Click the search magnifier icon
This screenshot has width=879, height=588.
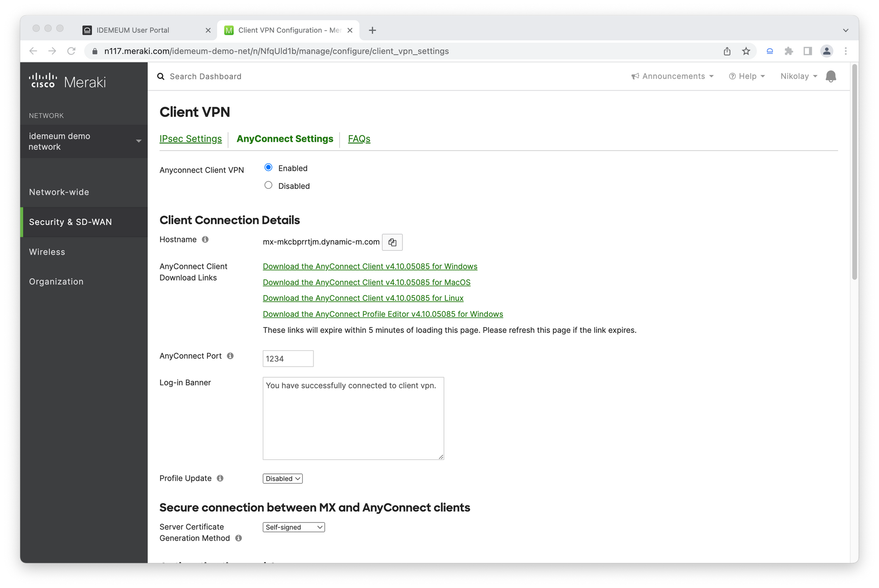click(x=161, y=76)
